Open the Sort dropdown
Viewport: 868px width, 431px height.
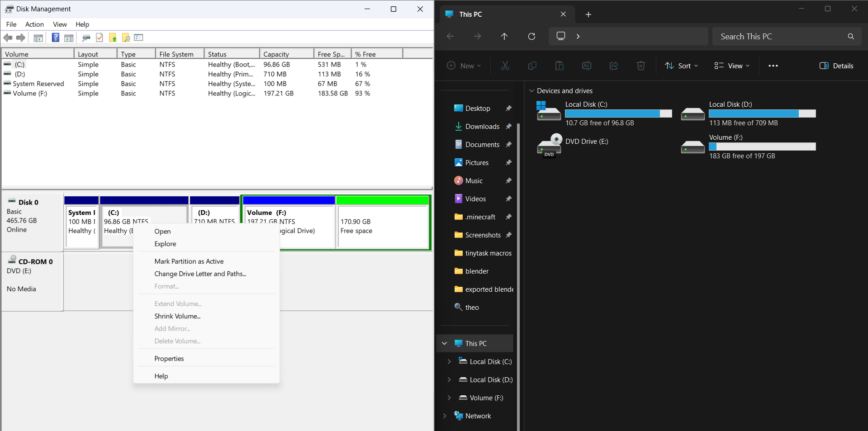pos(681,66)
